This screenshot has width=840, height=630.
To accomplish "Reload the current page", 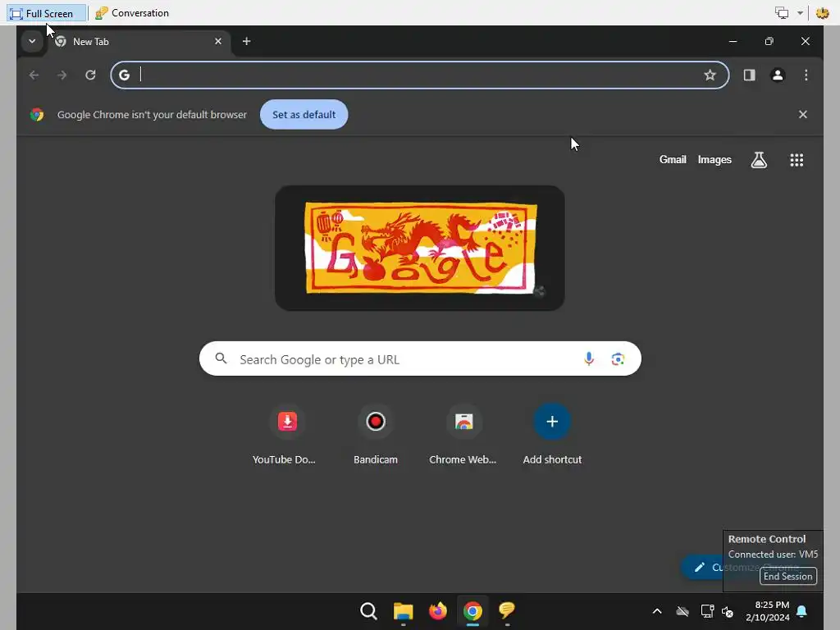I will tap(90, 75).
